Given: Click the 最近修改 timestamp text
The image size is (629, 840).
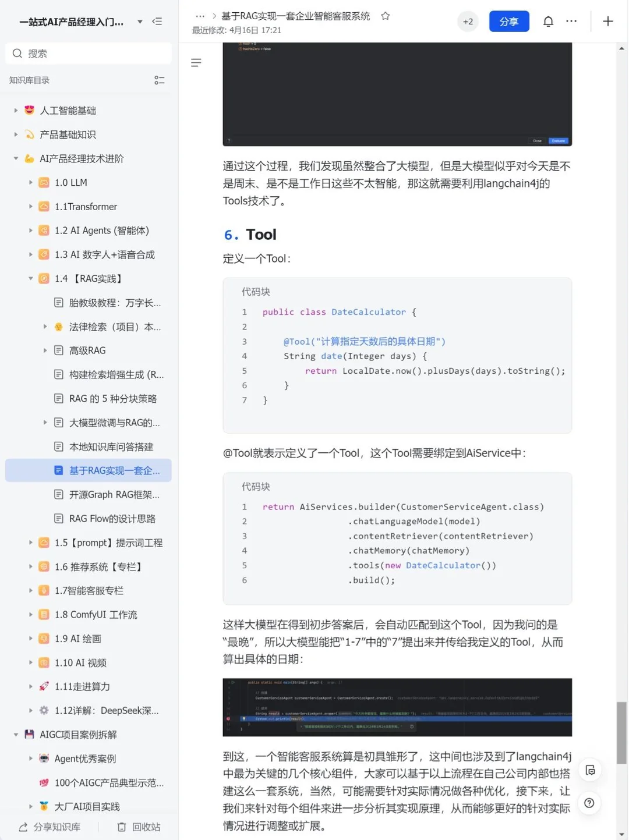Looking at the screenshot, I should pyautogui.click(x=236, y=30).
